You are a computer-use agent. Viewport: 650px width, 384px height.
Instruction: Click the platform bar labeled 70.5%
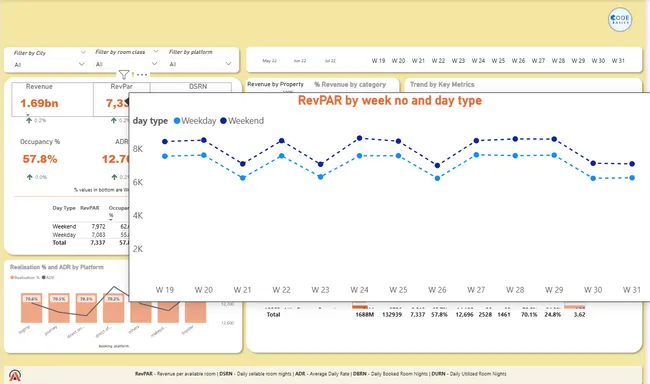(59, 308)
